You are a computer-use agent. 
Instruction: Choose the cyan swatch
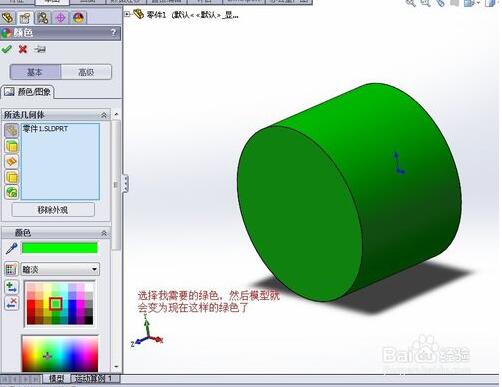(64, 304)
